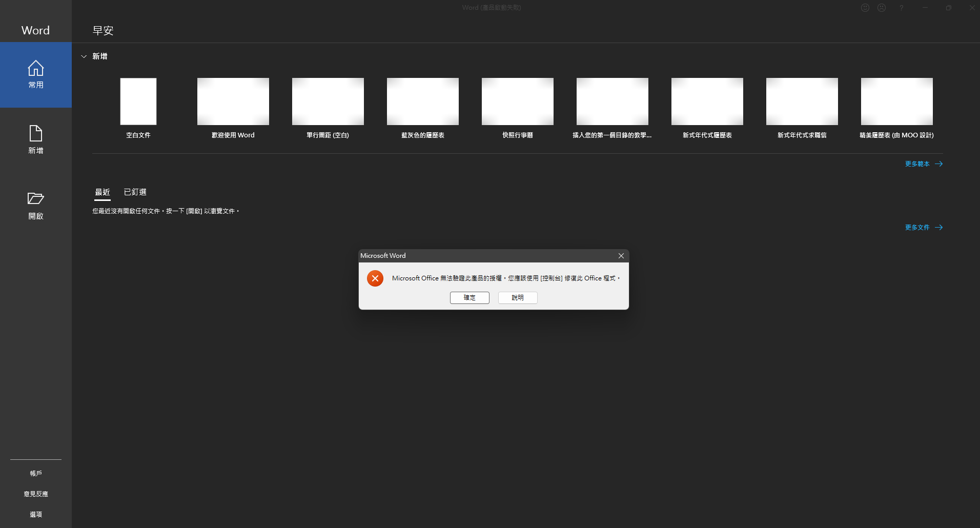Open the feedback smiley icon in title bar

(x=865, y=7)
